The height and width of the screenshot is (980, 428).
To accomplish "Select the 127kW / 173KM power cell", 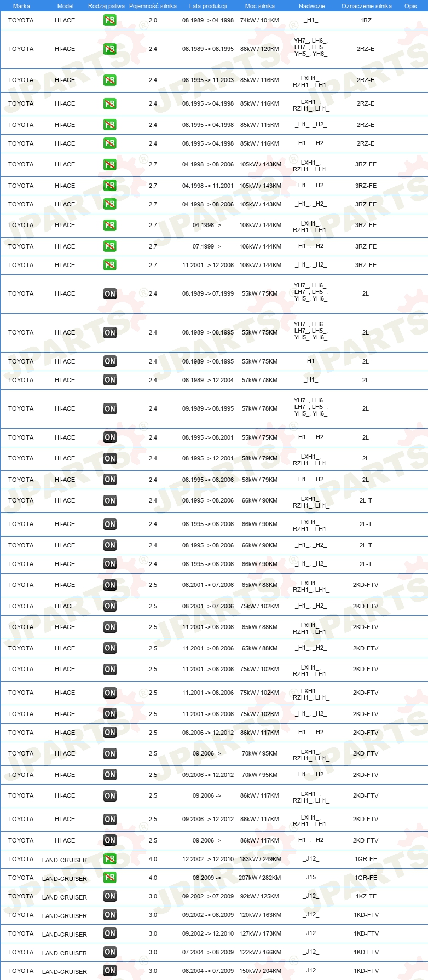I will coord(260,933).
